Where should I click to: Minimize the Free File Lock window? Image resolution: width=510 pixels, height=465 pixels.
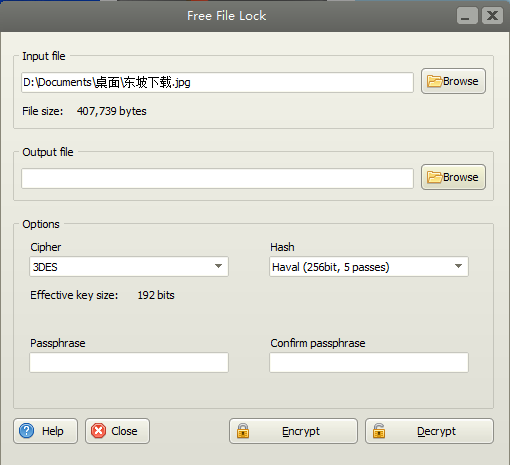[x=467, y=16]
